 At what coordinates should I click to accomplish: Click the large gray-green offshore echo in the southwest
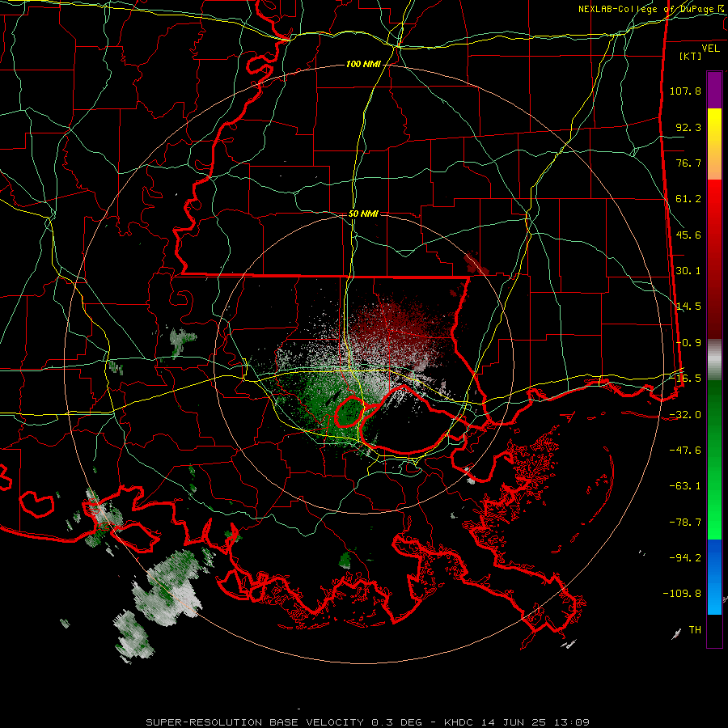pyautogui.click(x=168, y=589)
